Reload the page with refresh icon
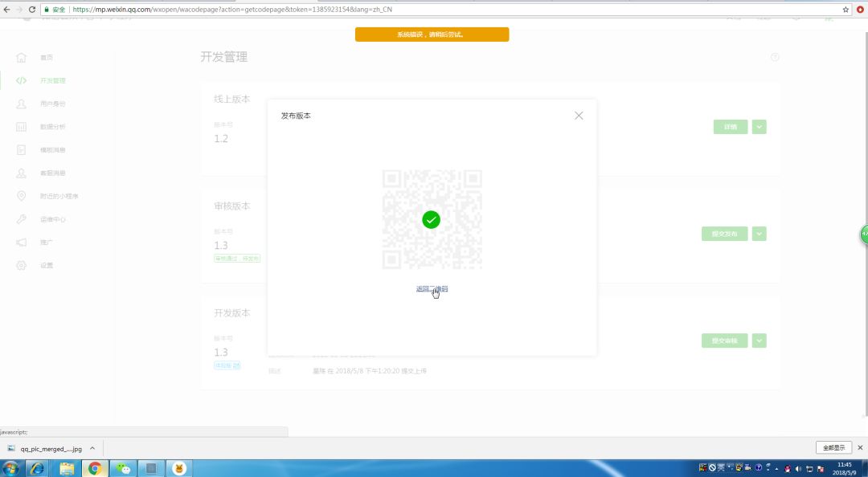The image size is (868, 477). [x=32, y=10]
